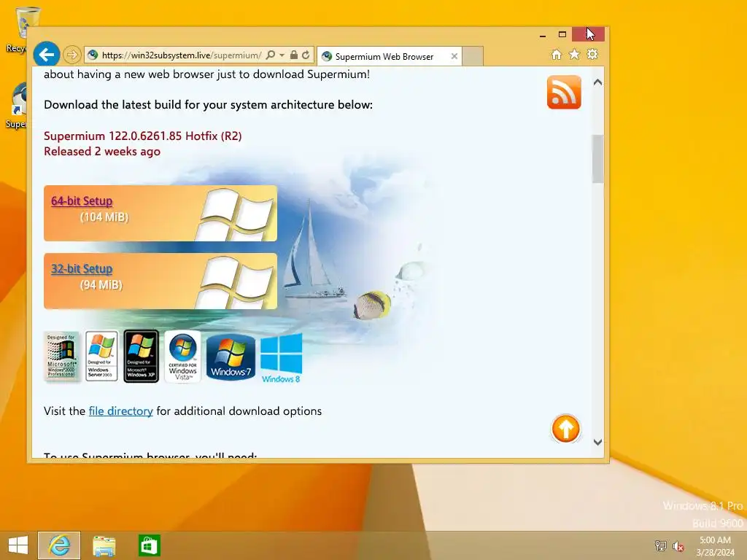Open a new blank tab

(x=473, y=56)
